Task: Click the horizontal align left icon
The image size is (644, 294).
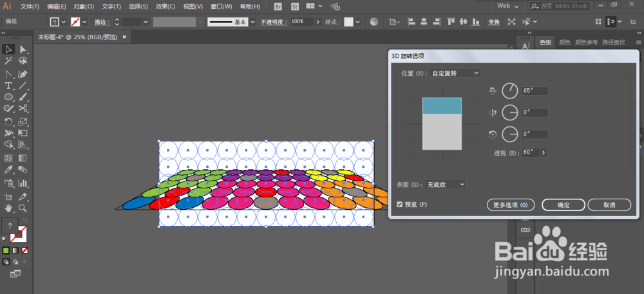Action: tap(412, 22)
